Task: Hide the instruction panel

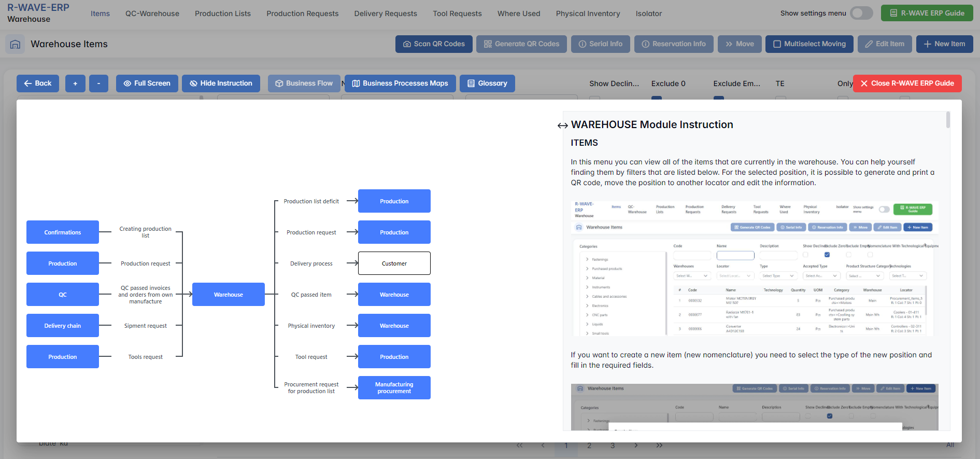Action: (221, 84)
